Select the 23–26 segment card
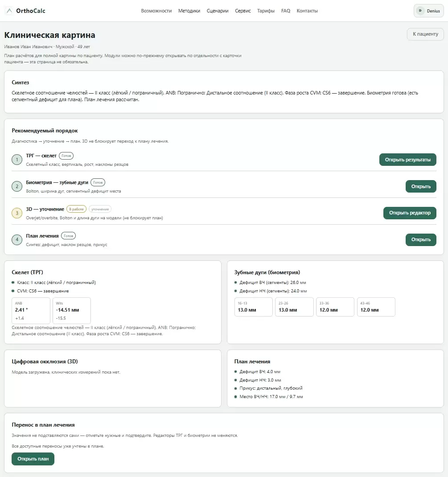Image resolution: width=448 pixels, height=477 pixels. click(294, 307)
